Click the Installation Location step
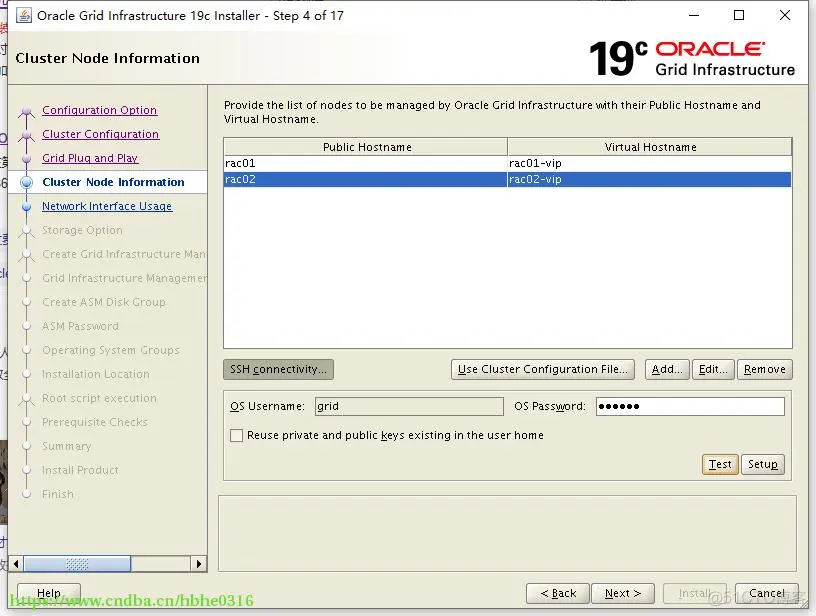Viewport: 816px width, 616px height. pyautogui.click(x=96, y=374)
